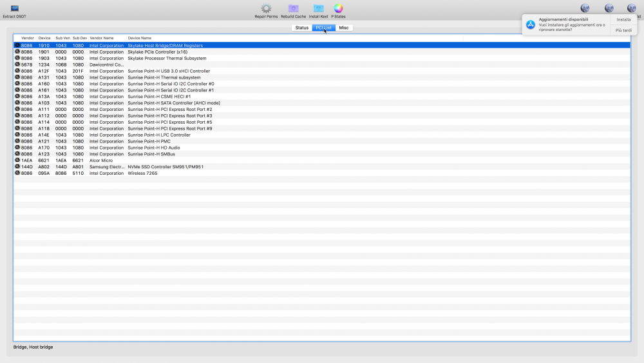Click lookup icon for Sunrise Point-H PMC row
The width and height of the screenshot is (644, 363).
(x=17, y=141)
